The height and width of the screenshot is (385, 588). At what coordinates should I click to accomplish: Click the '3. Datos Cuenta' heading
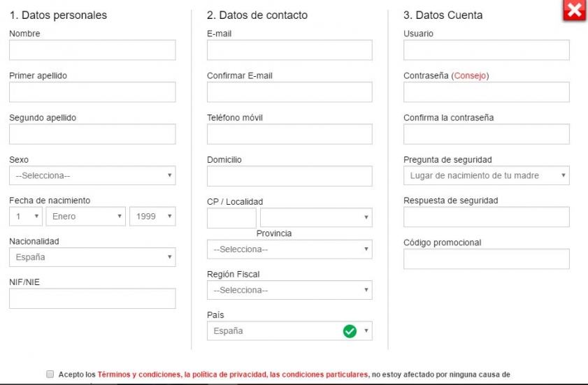click(443, 15)
